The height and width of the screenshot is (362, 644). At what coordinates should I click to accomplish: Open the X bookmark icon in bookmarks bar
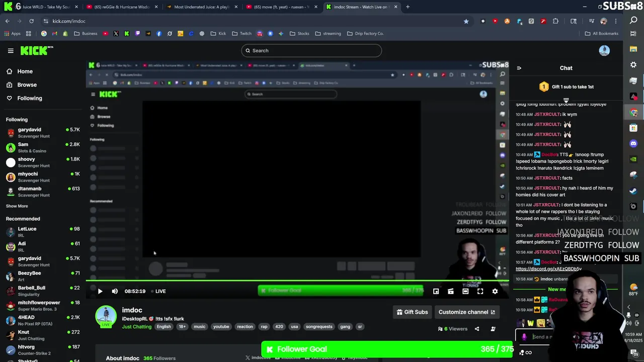pyautogui.click(x=116, y=34)
